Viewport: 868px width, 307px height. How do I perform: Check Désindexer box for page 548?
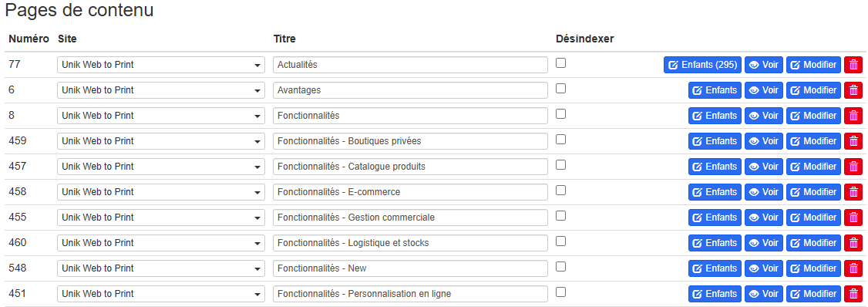(x=560, y=267)
